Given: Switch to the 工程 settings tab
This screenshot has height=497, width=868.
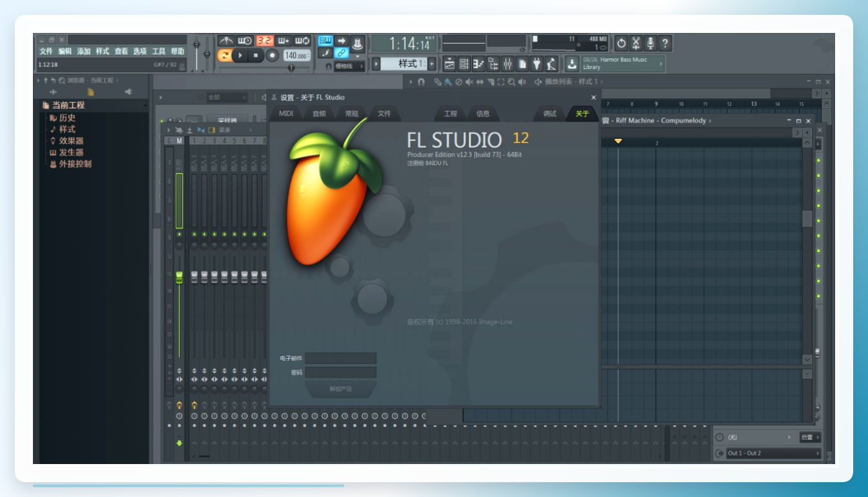Looking at the screenshot, I should coord(450,114).
